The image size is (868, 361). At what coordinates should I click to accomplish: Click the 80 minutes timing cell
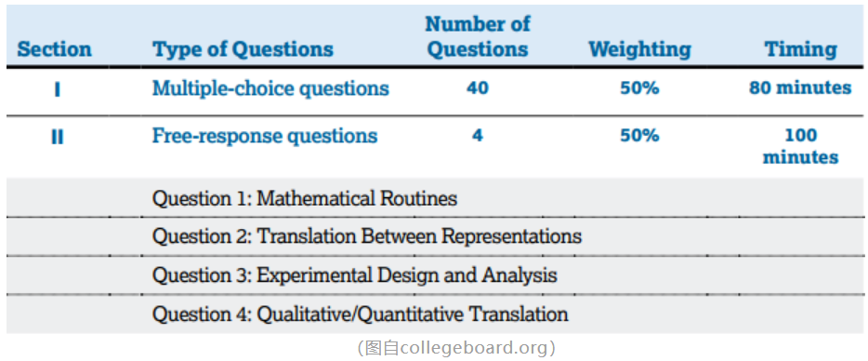pos(800,88)
